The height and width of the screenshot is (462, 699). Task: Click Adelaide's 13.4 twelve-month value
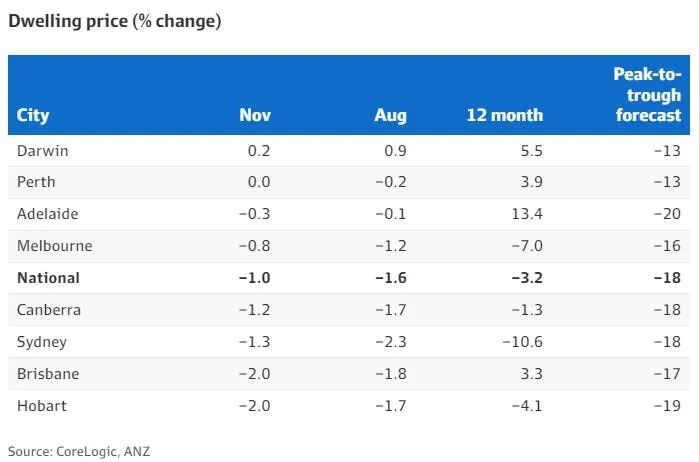(x=527, y=214)
